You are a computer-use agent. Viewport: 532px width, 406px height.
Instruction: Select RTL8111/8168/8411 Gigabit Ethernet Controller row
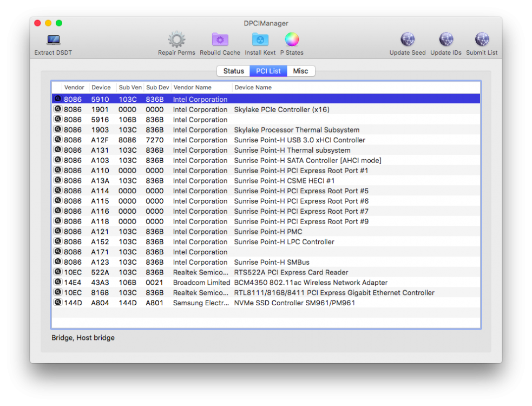coord(266,293)
